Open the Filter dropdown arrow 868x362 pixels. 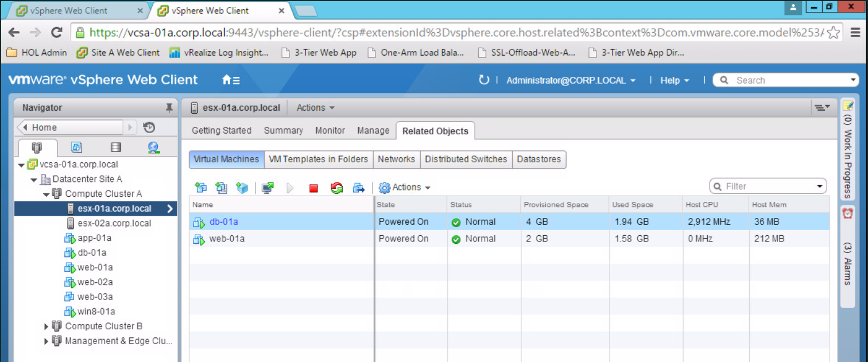[x=819, y=186]
